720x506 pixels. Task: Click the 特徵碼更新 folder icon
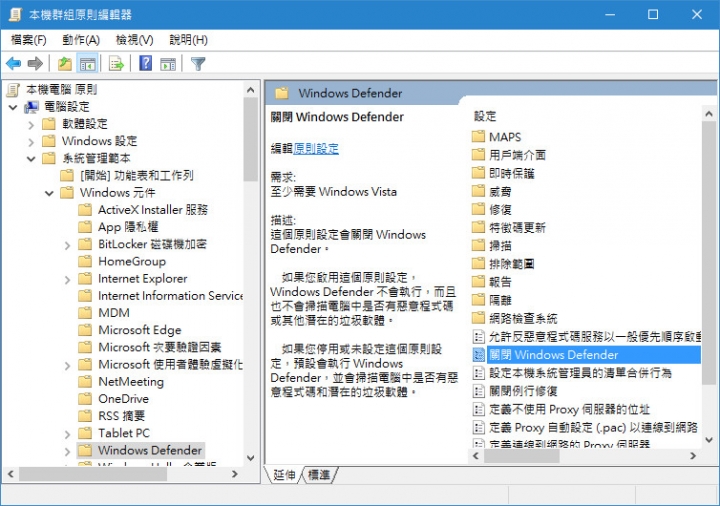pos(478,227)
